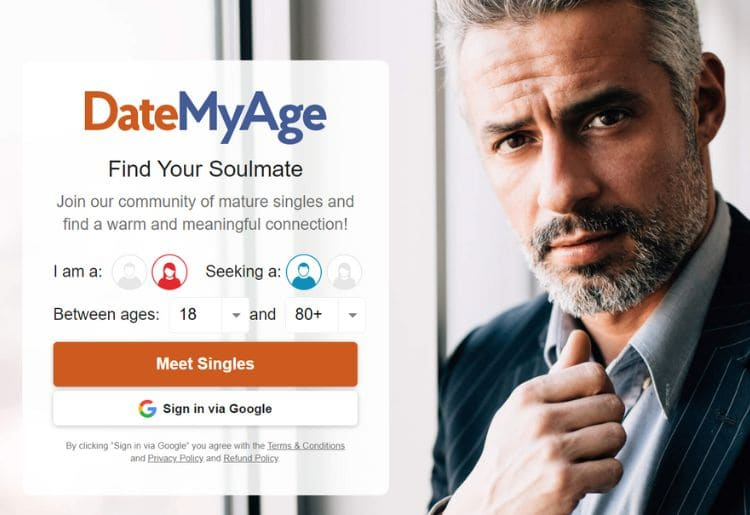Click the "Seeking a:" label text
The image size is (750, 515).
point(243,272)
